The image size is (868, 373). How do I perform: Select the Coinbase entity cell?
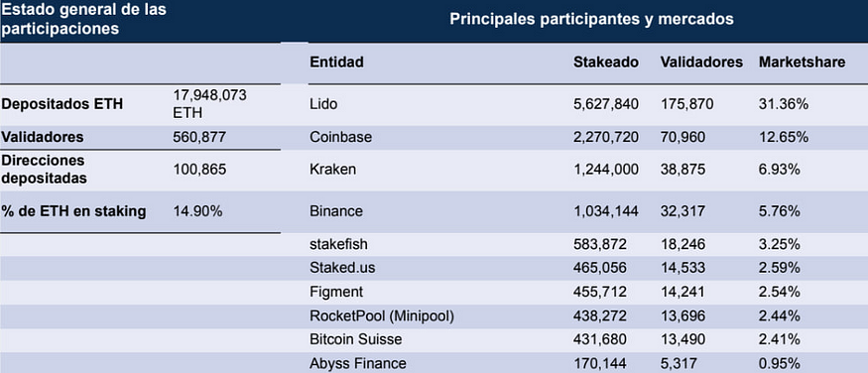(340, 137)
